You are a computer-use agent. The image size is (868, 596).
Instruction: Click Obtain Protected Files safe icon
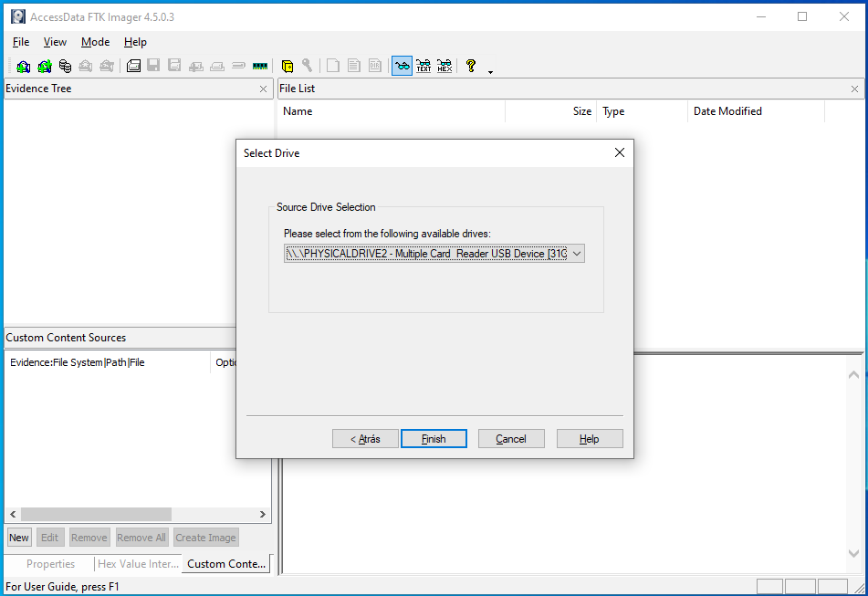click(x=288, y=66)
